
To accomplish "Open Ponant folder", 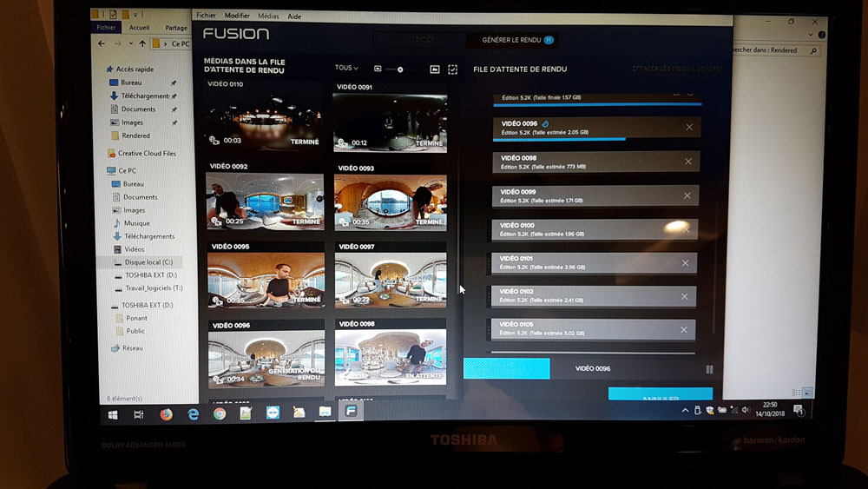I will 131,319.
